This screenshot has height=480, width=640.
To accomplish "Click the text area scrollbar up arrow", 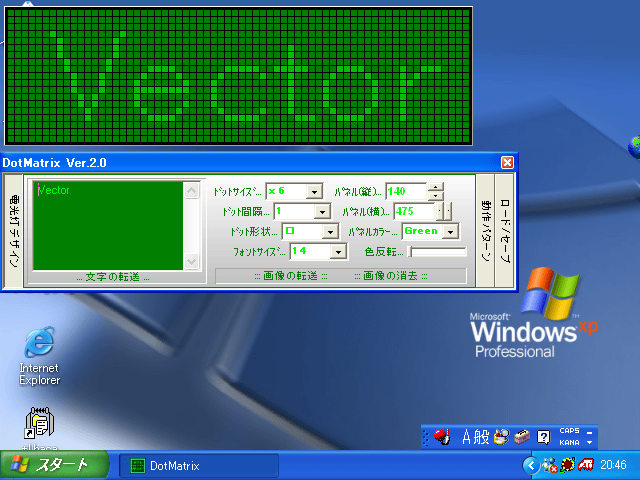I will click(192, 190).
